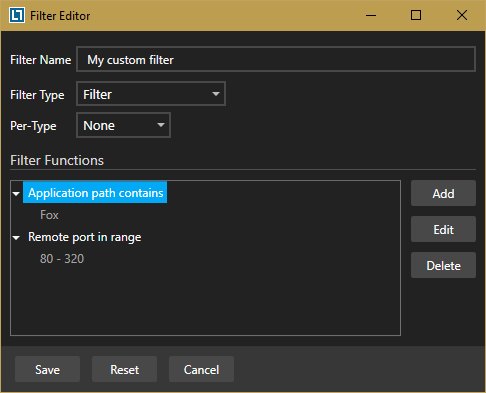
Task: Edit the selected filter function
Action: (443, 229)
